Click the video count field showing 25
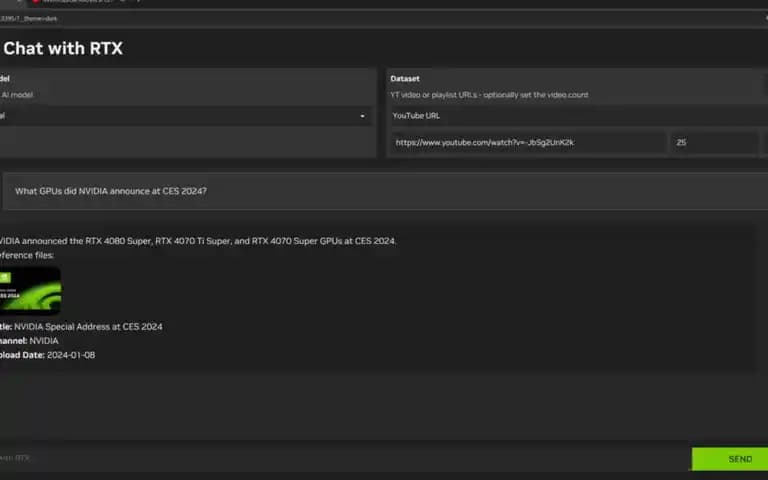Viewport: 768px width, 480px height. point(714,143)
